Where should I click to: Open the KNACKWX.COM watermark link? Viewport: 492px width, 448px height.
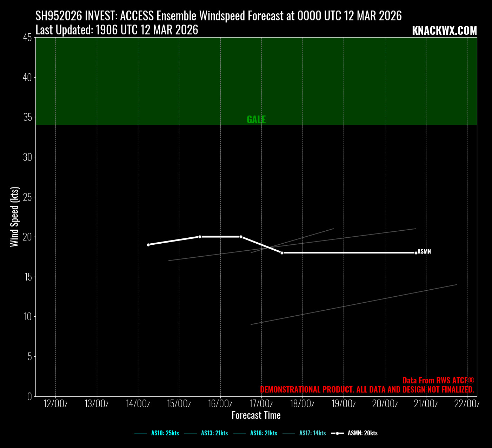tap(444, 31)
